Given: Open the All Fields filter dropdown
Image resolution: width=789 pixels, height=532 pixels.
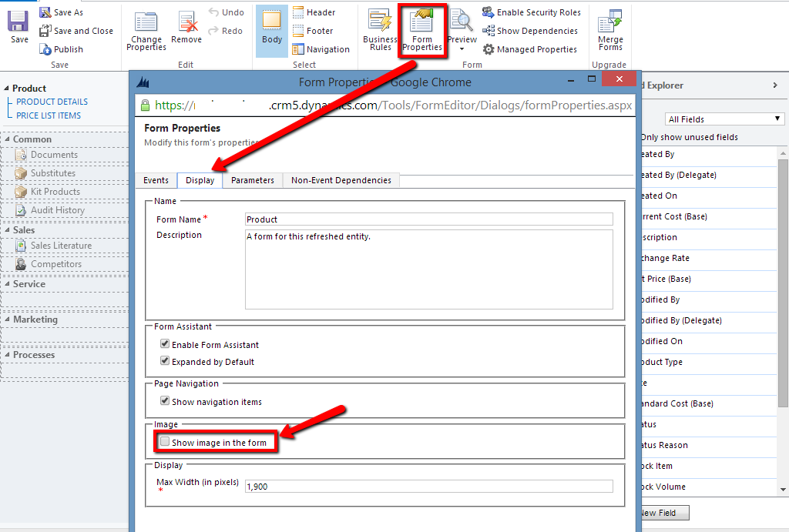Looking at the screenshot, I should tap(724, 119).
